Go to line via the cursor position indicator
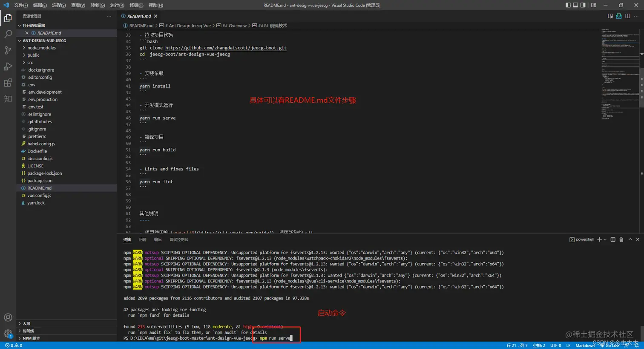 517,346
